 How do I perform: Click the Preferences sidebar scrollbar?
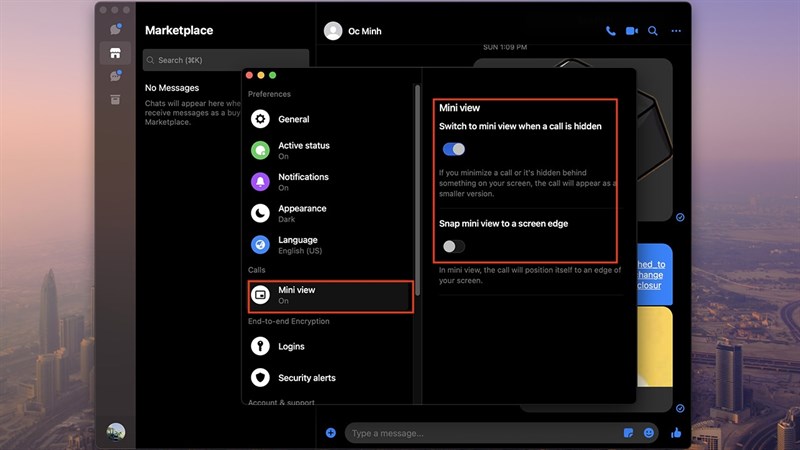(417, 190)
